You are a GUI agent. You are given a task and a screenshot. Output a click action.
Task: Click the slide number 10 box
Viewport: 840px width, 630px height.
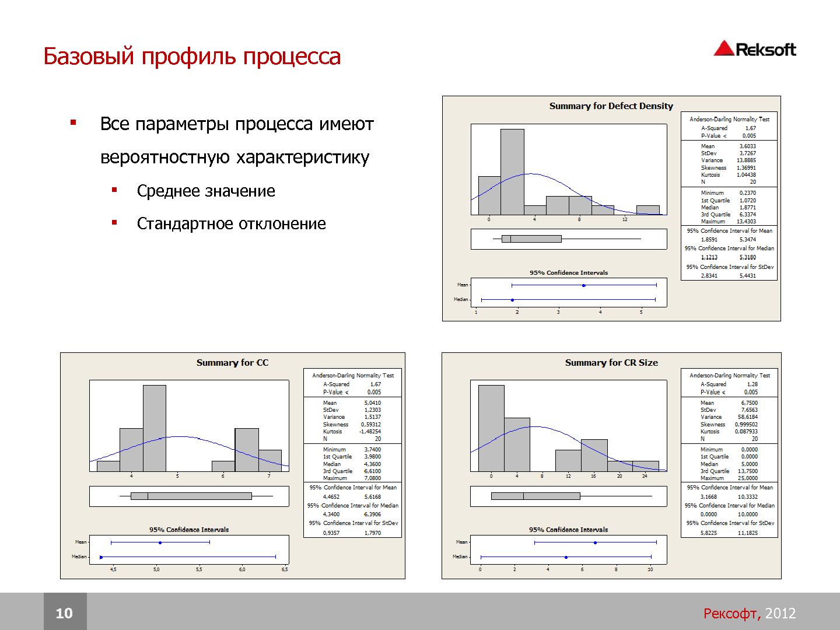(x=65, y=612)
